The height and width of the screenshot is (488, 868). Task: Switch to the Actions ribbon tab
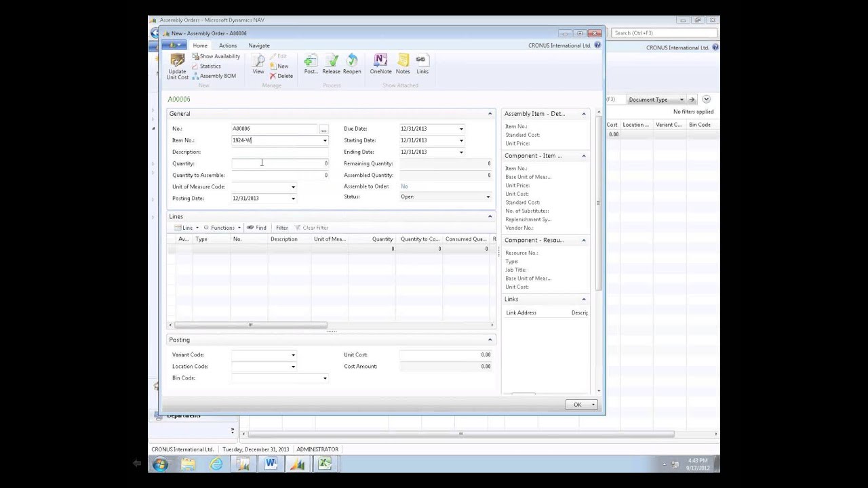tap(228, 45)
